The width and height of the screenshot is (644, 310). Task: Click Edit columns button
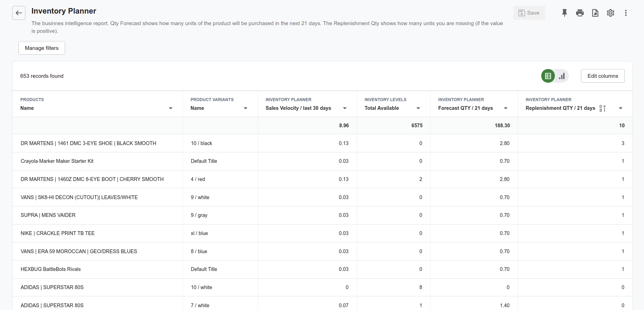pyautogui.click(x=603, y=76)
